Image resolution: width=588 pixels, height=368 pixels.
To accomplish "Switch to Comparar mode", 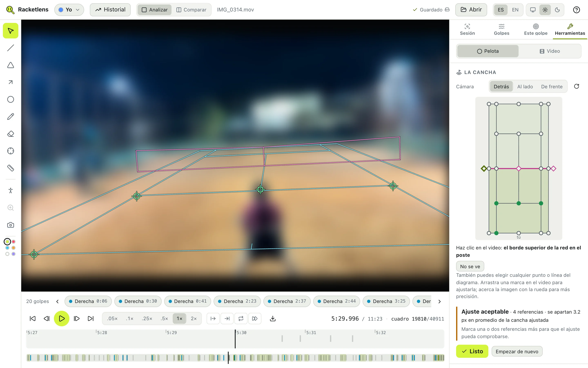I will 191,10.
